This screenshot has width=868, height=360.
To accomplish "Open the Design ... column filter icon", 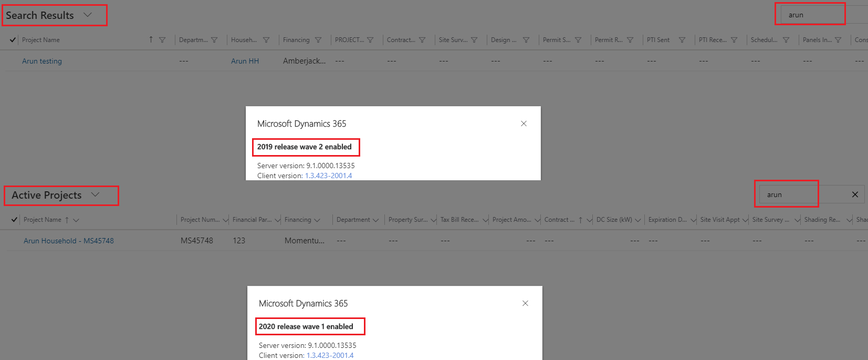I will tap(526, 40).
